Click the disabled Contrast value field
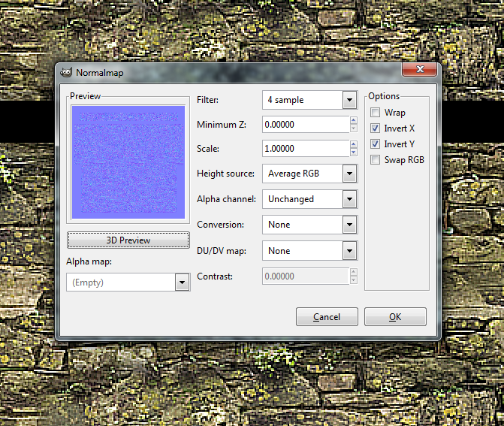 [306, 276]
